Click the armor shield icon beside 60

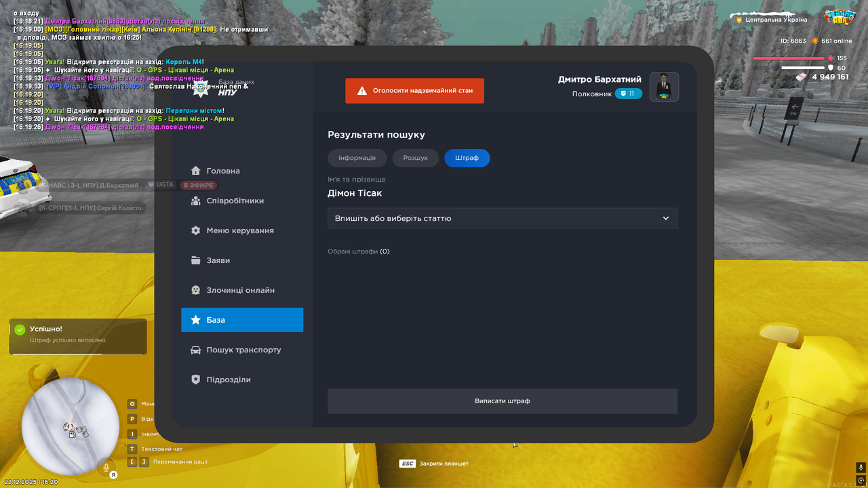831,68
